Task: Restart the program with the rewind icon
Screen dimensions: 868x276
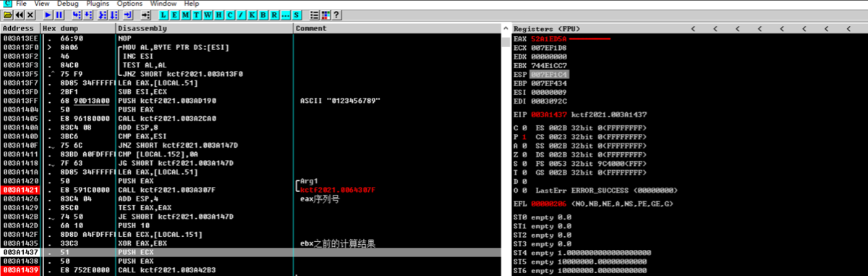Action: 19,14
